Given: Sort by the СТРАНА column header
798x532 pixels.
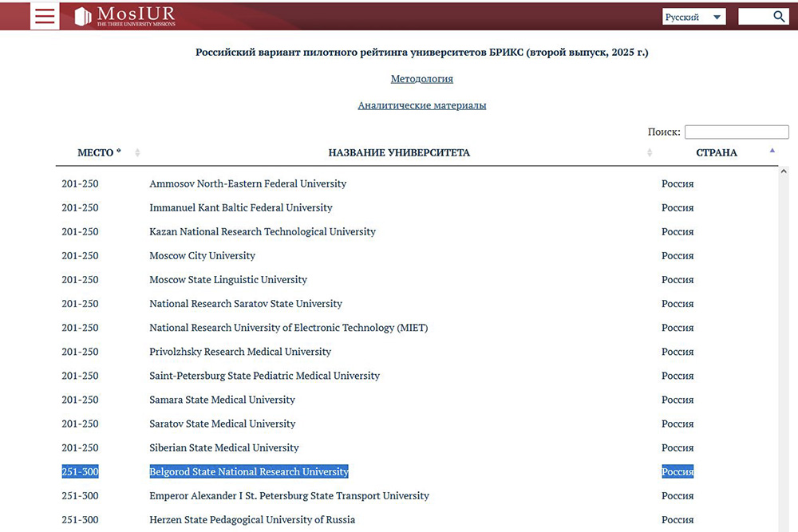Looking at the screenshot, I should [x=716, y=152].
